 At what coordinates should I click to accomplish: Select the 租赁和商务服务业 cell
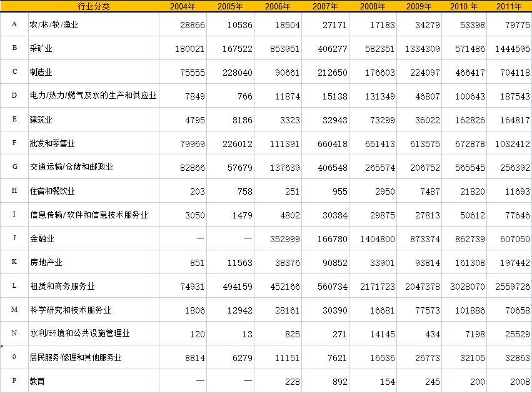click(94, 285)
